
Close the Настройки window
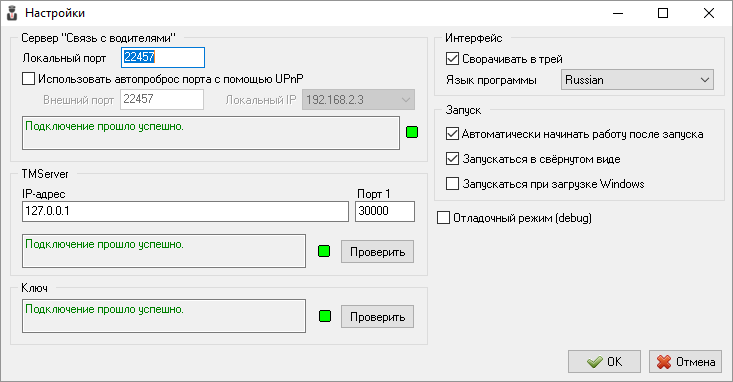(x=709, y=13)
